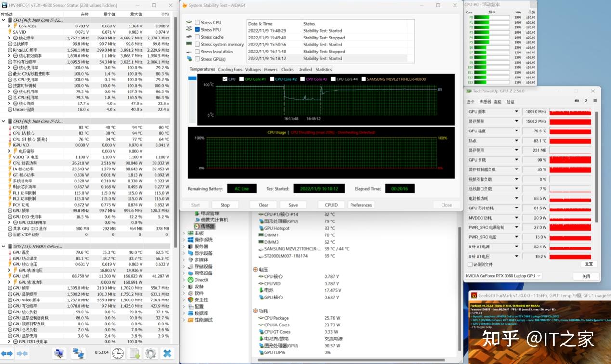The width and height of the screenshot is (611, 364).
Task: Enable the CPU Core #1 graph checkbox
Action: [x=241, y=79]
